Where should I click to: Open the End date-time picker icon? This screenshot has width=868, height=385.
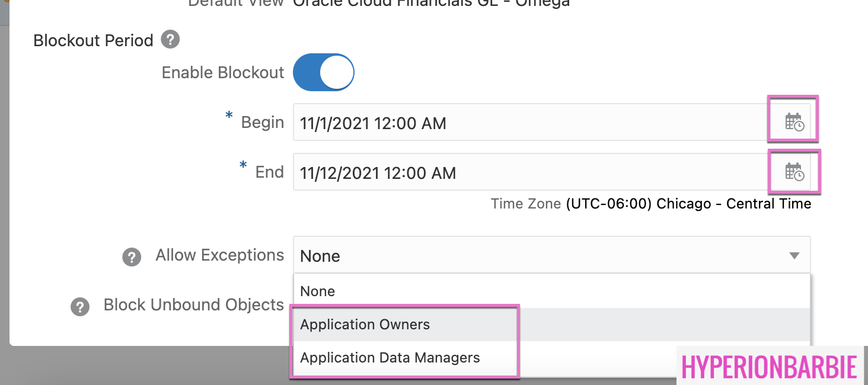point(794,172)
